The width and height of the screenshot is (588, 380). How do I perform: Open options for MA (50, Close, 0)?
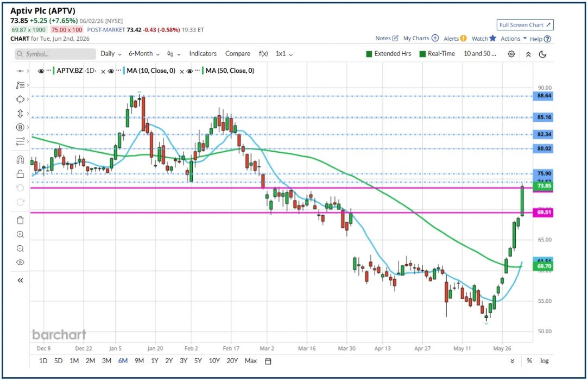coord(197,70)
